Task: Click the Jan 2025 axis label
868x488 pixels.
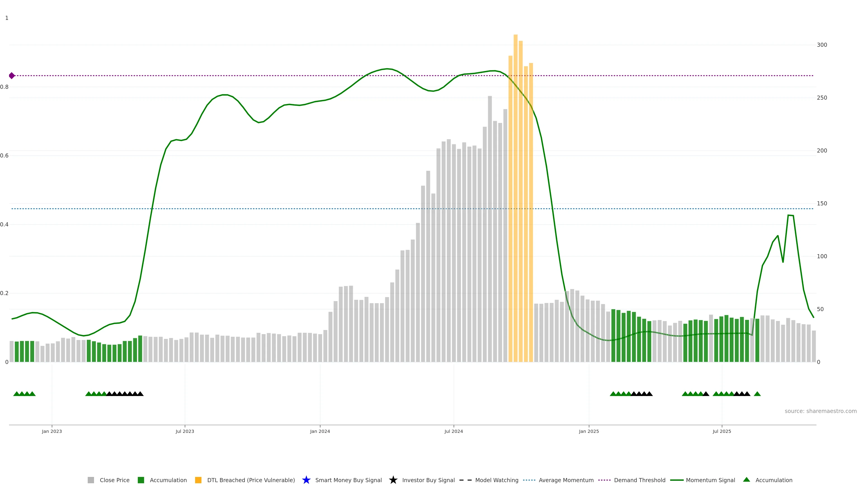Action: coord(589,431)
